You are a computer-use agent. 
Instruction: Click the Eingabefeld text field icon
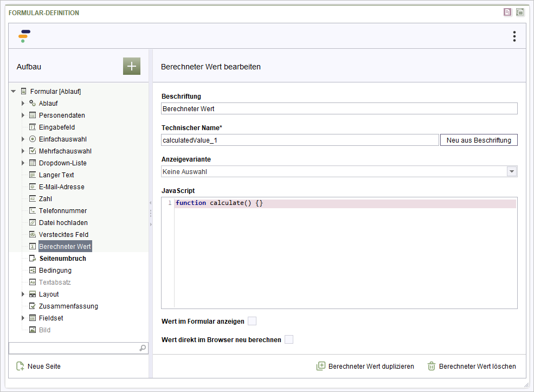(x=33, y=127)
